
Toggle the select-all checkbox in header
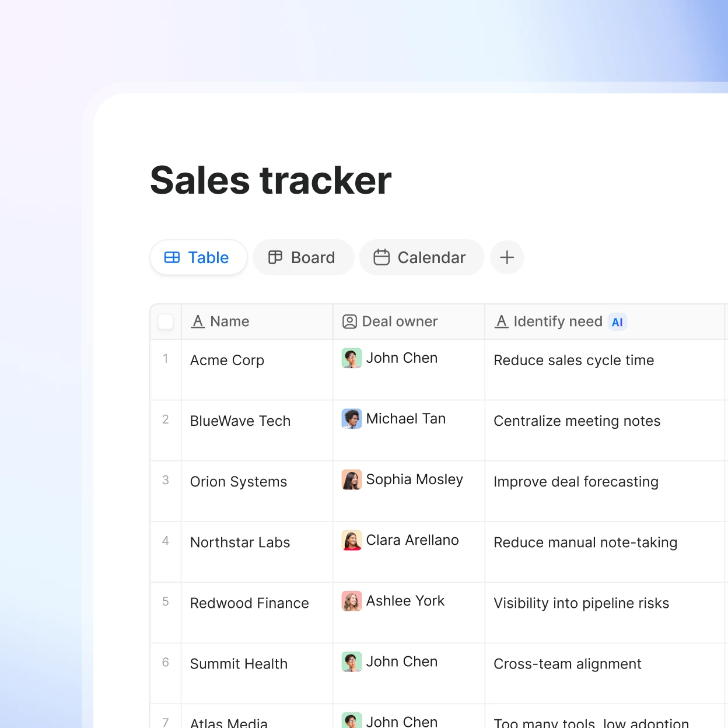[166, 321]
